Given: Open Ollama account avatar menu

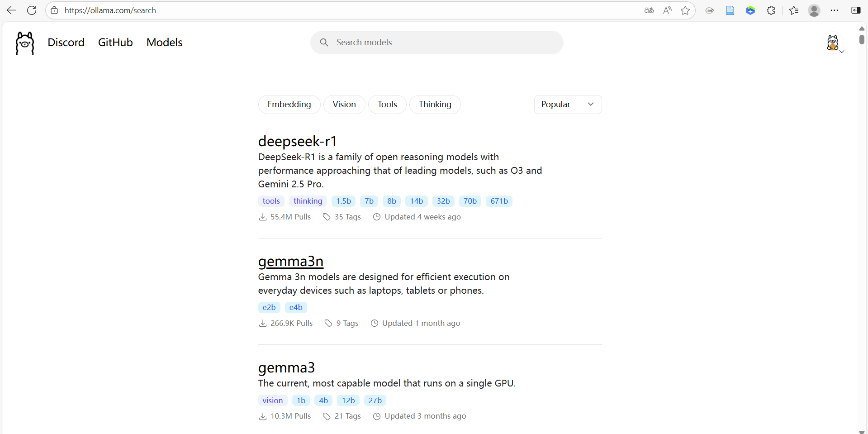Looking at the screenshot, I should pos(833,43).
